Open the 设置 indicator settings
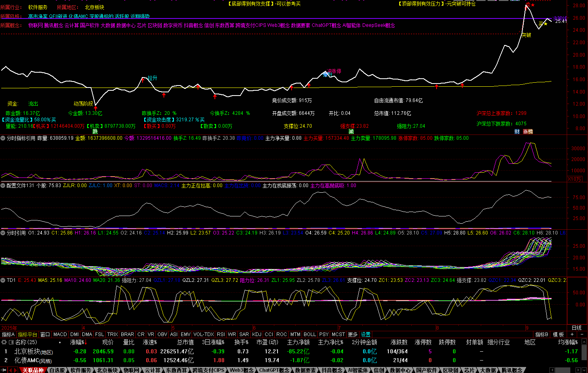588x373 pixels. [x=366, y=334]
